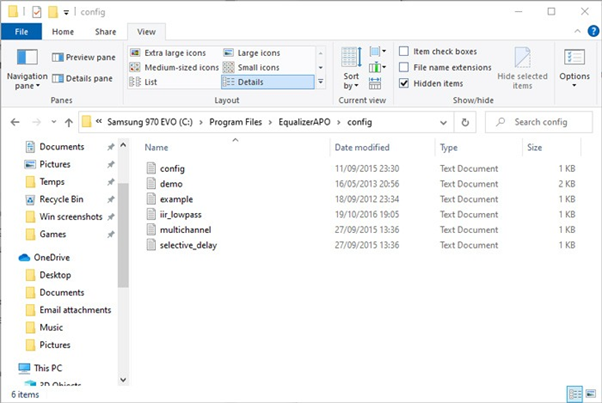This screenshot has width=602, height=403.
Task: Open Recycle Bin in Quick access
Action: point(61,199)
